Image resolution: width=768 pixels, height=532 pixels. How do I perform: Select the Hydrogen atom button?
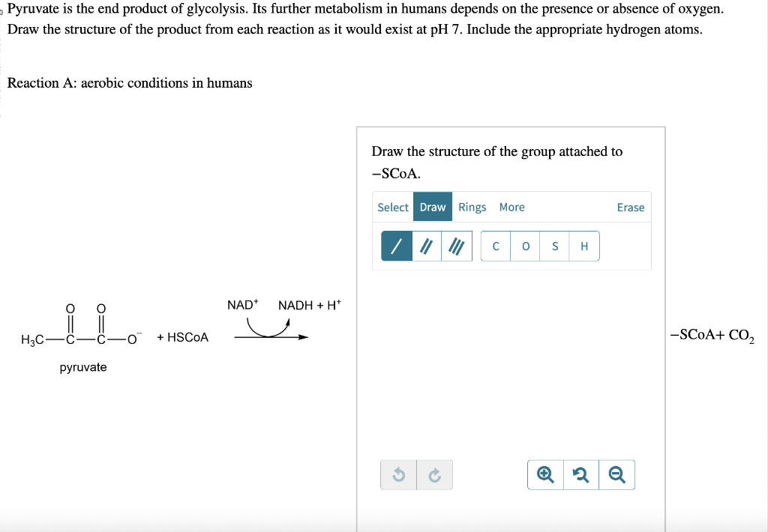583,246
